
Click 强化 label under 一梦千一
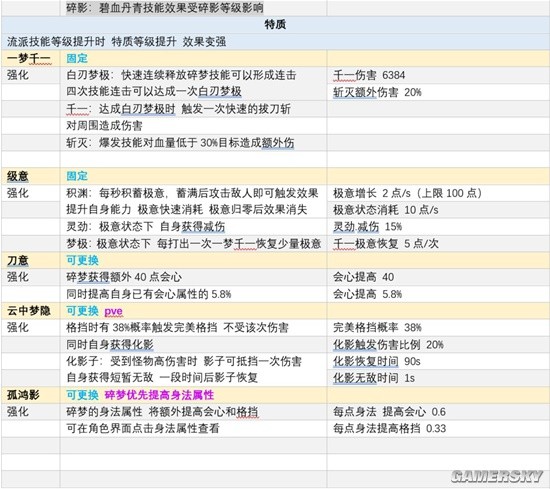18,75
